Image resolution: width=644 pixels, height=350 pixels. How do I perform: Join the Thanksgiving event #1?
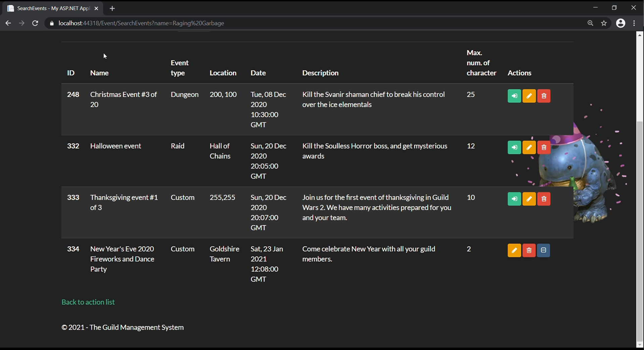pyautogui.click(x=514, y=199)
